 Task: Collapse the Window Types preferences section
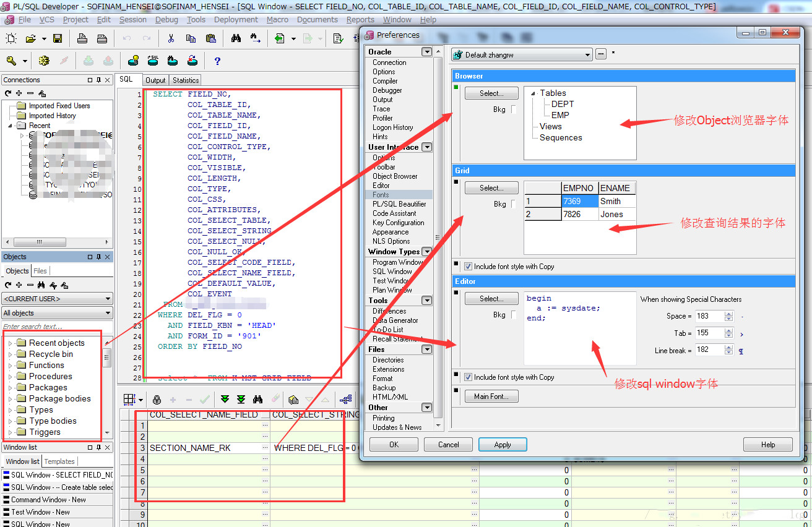(x=426, y=252)
